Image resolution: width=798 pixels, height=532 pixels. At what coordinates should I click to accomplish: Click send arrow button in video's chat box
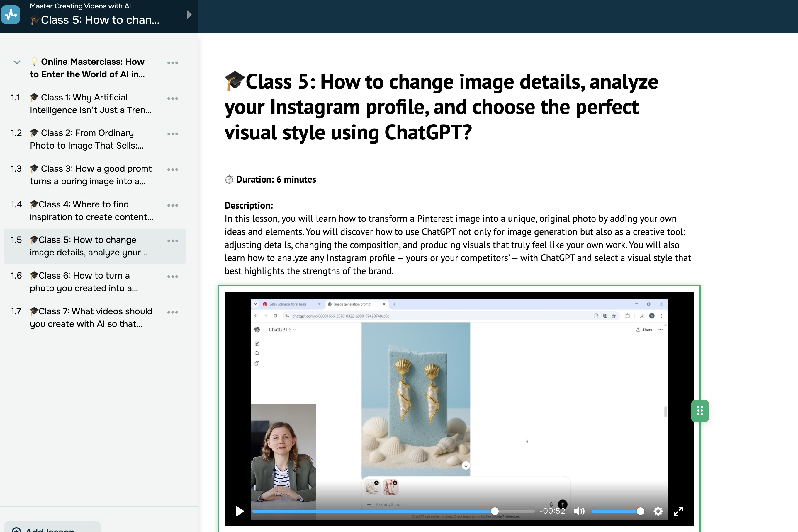[562, 504]
